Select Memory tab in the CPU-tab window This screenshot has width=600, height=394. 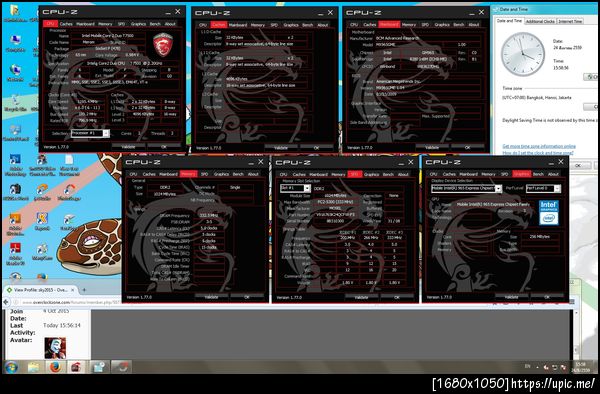click(x=105, y=24)
